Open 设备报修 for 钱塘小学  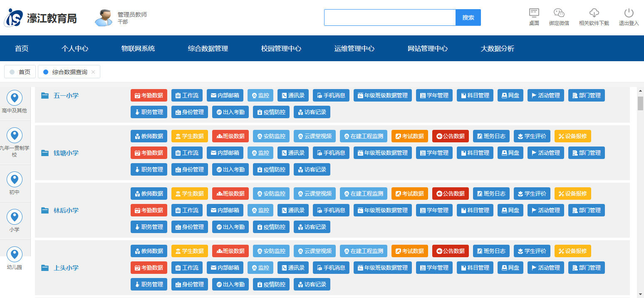click(573, 136)
